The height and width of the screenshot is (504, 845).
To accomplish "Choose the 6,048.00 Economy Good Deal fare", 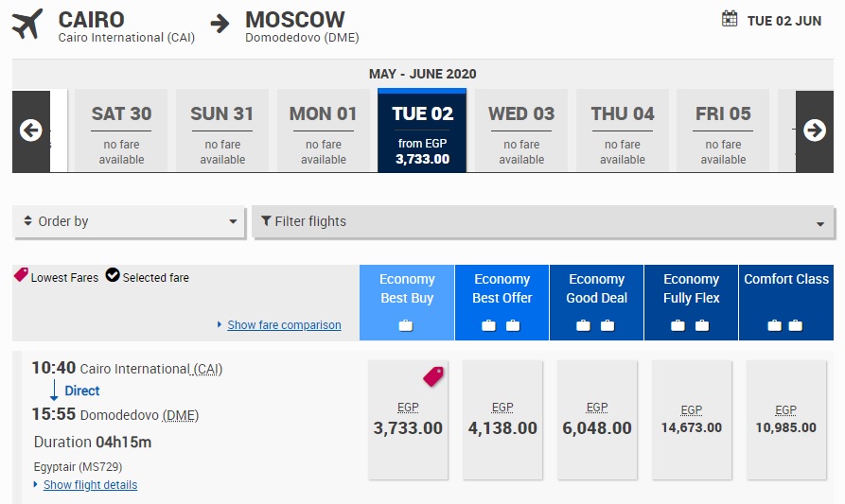I will pyautogui.click(x=597, y=420).
